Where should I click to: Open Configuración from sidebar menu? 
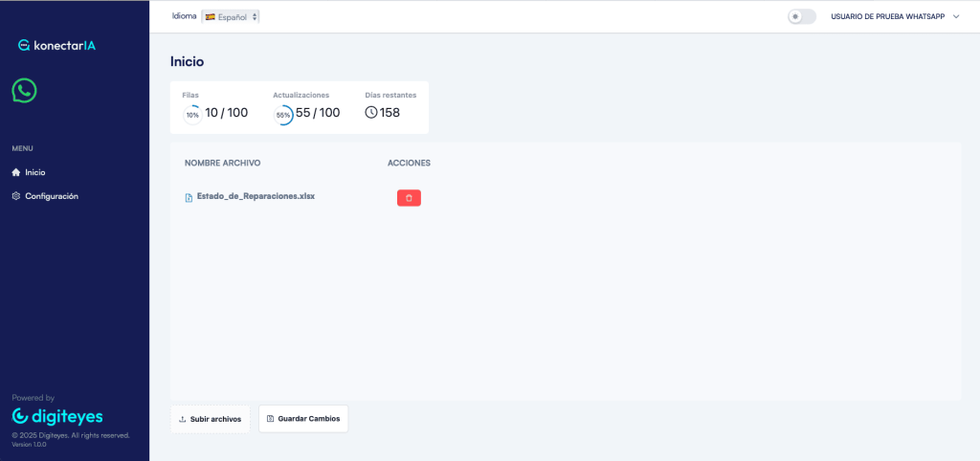point(51,196)
